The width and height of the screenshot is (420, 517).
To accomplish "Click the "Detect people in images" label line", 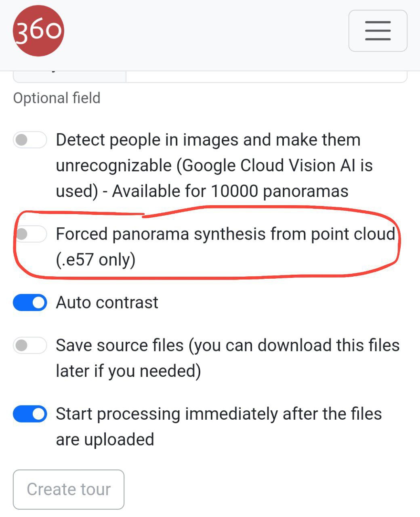I will coord(208,140).
